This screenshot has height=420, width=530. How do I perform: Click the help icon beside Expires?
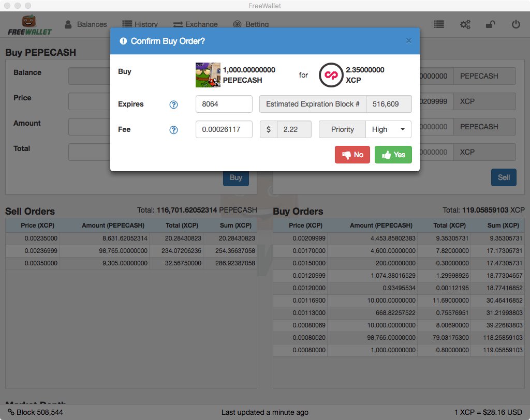(x=173, y=104)
